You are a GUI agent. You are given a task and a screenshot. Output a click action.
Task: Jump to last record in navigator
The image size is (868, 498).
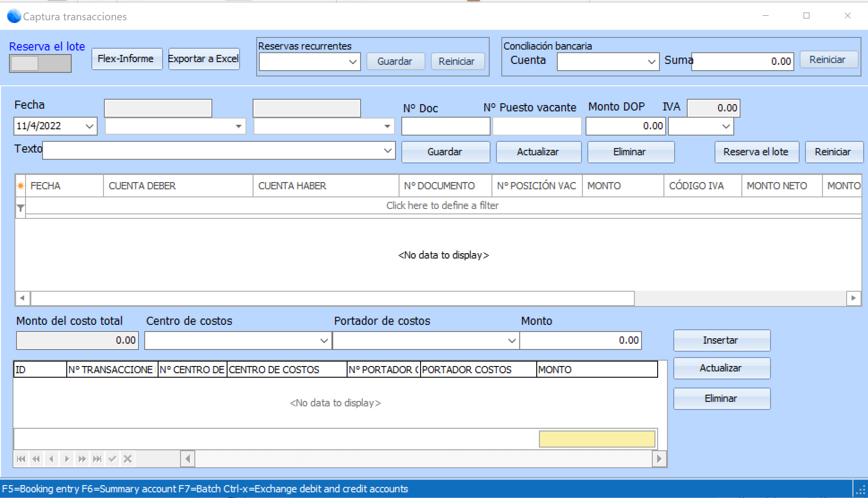97,459
